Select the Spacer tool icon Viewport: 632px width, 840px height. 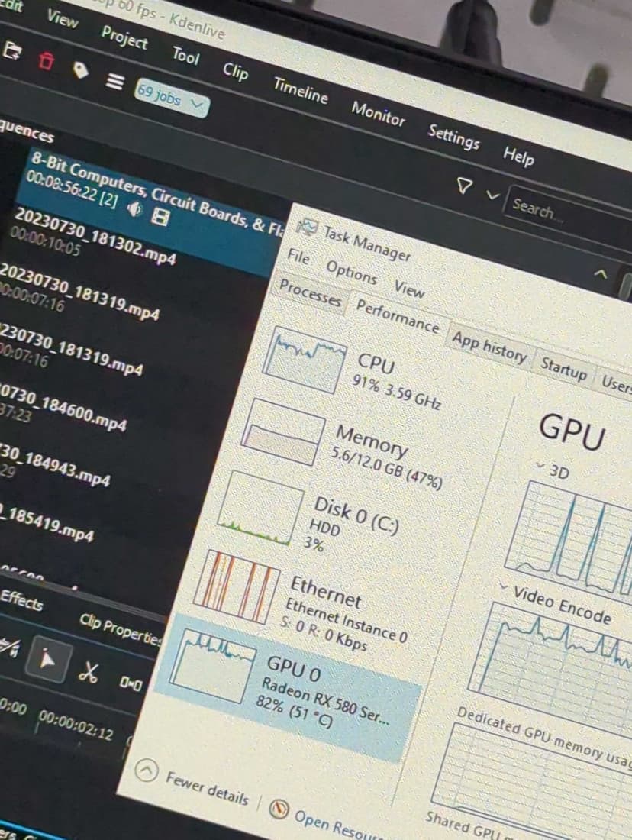[131, 683]
